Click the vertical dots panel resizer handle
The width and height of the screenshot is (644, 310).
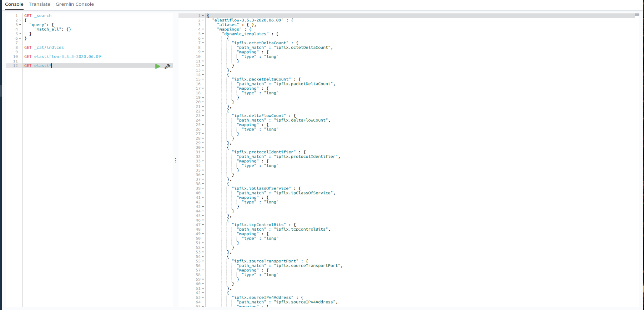tap(176, 160)
